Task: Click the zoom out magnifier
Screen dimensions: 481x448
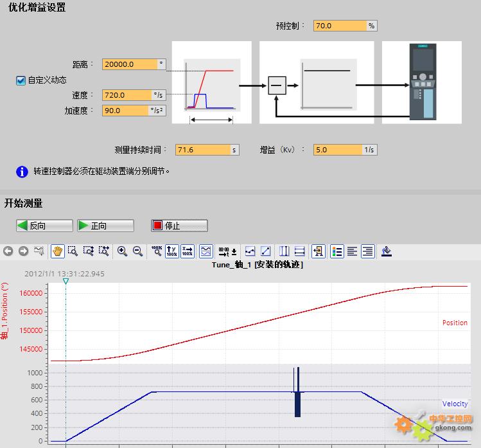Action: click(x=137, y=251)
